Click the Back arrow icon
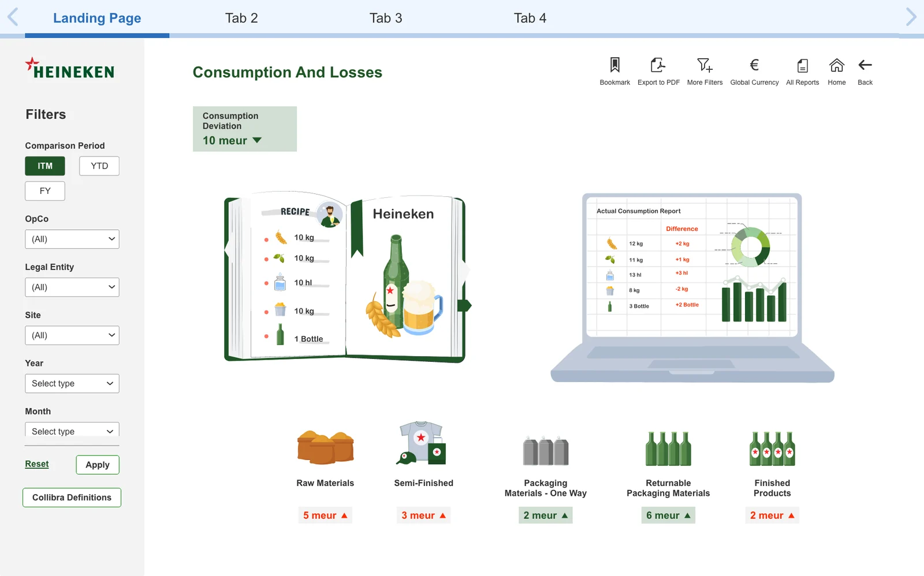Image resolution: width=924 pixels, height=576 pixels. pos(865,65)
